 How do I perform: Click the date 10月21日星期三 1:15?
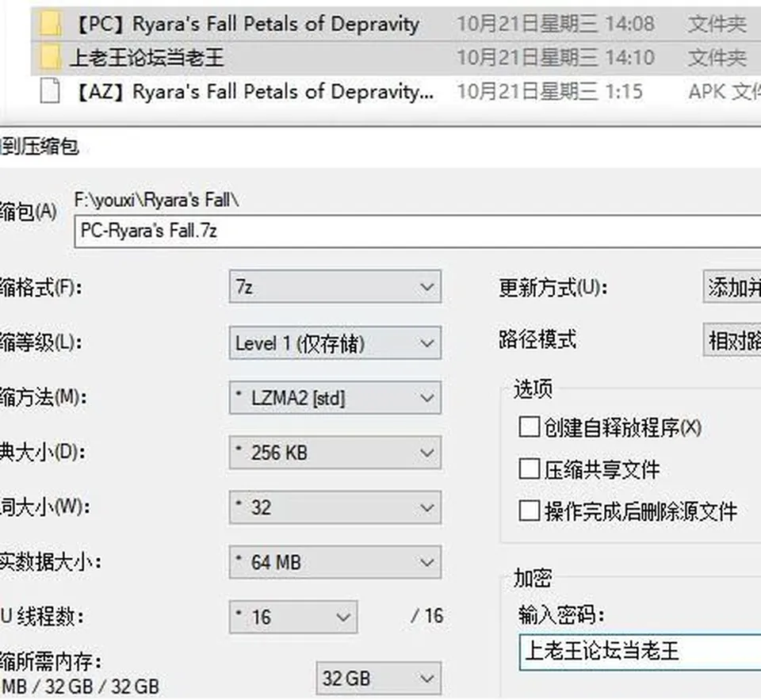tap(550, 91)
